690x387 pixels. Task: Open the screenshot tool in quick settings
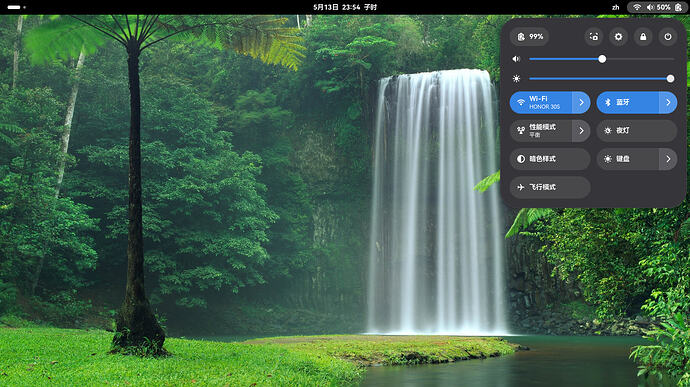coord(594,37)
